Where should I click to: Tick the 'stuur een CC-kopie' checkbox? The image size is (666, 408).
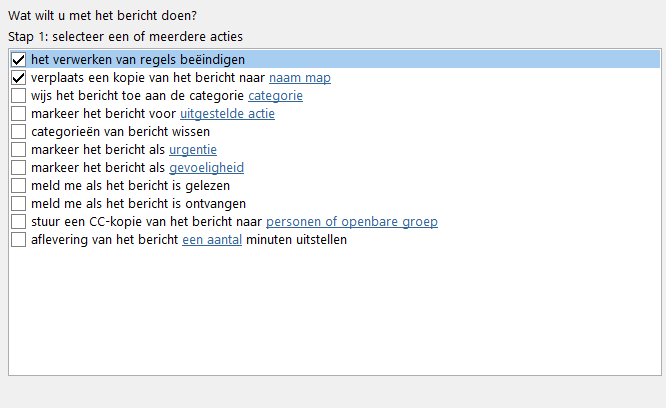[x=19, y=222]
